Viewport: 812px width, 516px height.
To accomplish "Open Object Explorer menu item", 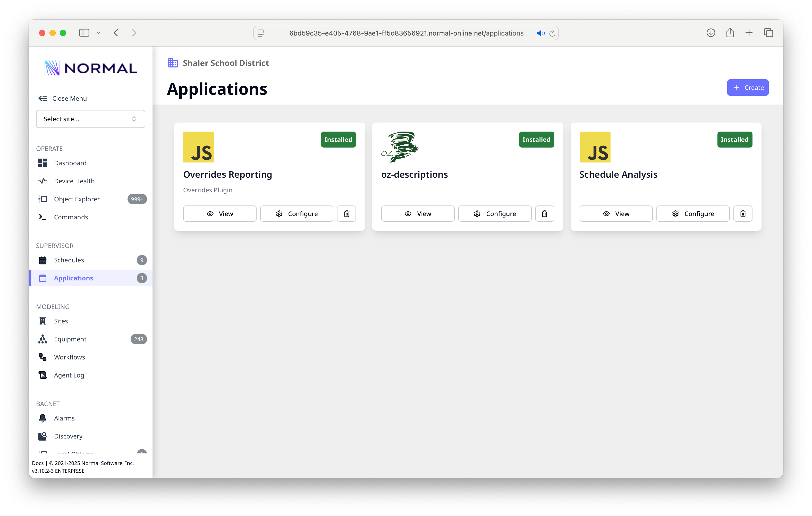I will point(77,199).
